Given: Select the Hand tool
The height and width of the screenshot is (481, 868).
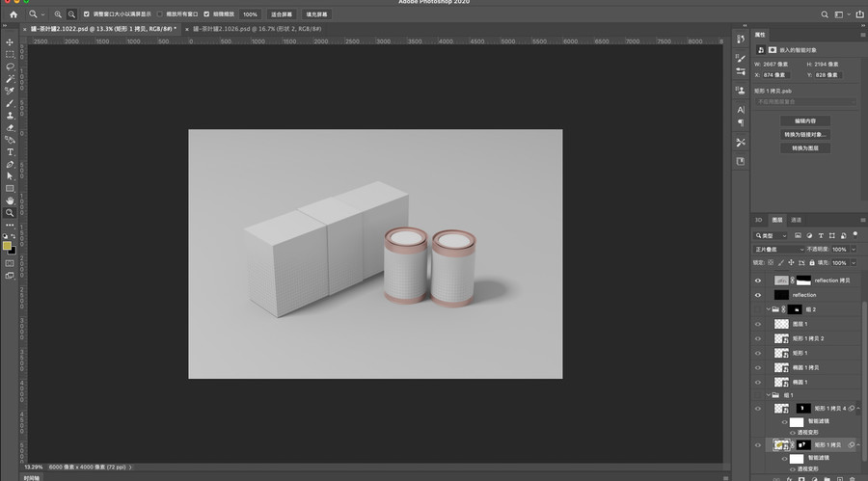Looking at the screenshot, I should pyautogui.click(x=10, y=200).
